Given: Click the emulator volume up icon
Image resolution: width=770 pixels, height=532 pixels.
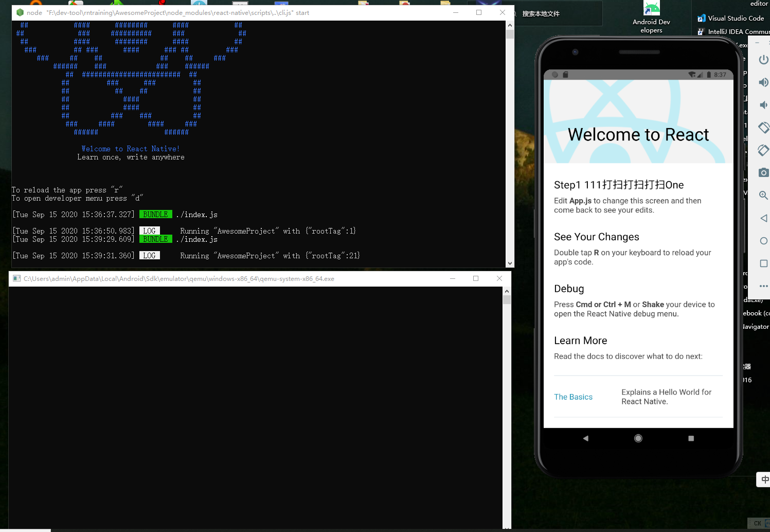Looking at the screenshot, I should [x=764, y=82].
